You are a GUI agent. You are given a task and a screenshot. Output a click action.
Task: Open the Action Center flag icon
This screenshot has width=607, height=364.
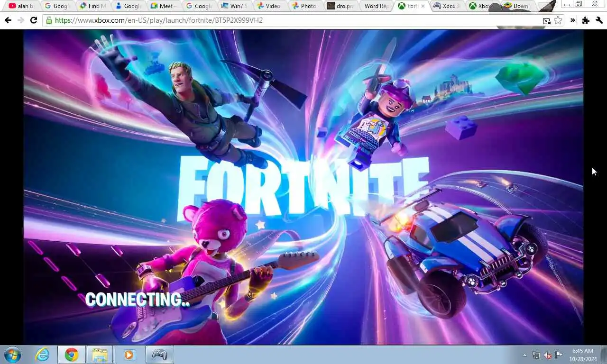click(x=559, y=355)
